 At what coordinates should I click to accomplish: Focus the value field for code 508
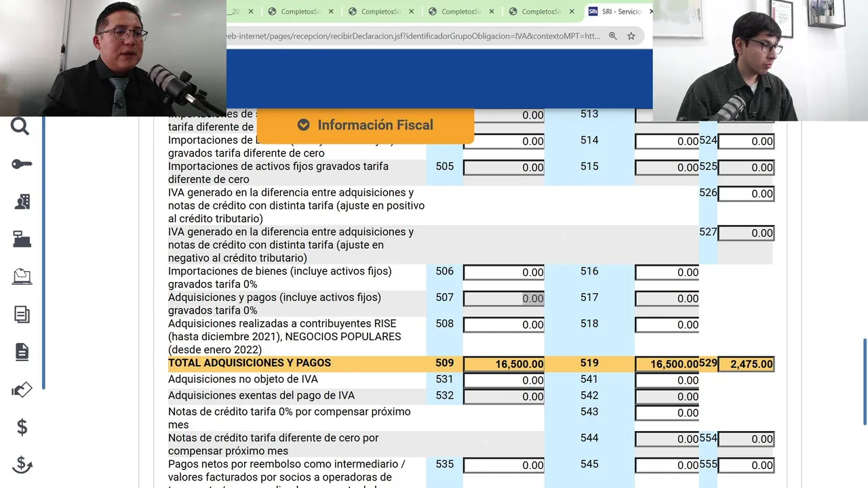[x=504, y=325]
